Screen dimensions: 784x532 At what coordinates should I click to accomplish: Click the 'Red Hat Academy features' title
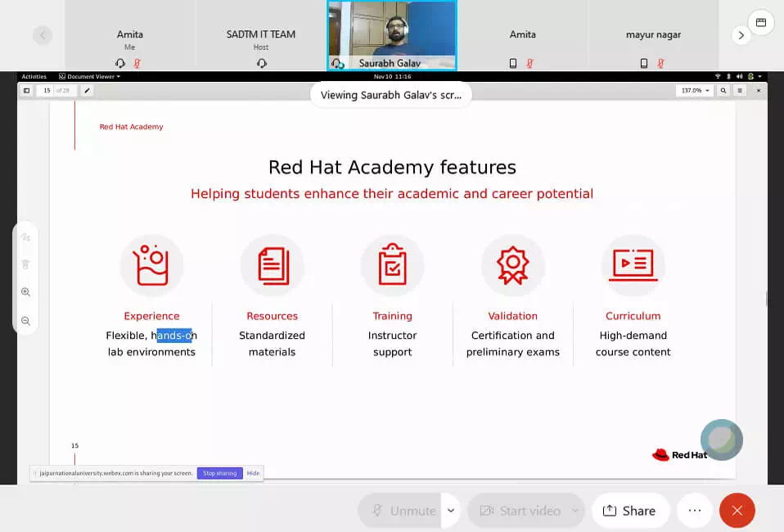(x=392, y=167)
